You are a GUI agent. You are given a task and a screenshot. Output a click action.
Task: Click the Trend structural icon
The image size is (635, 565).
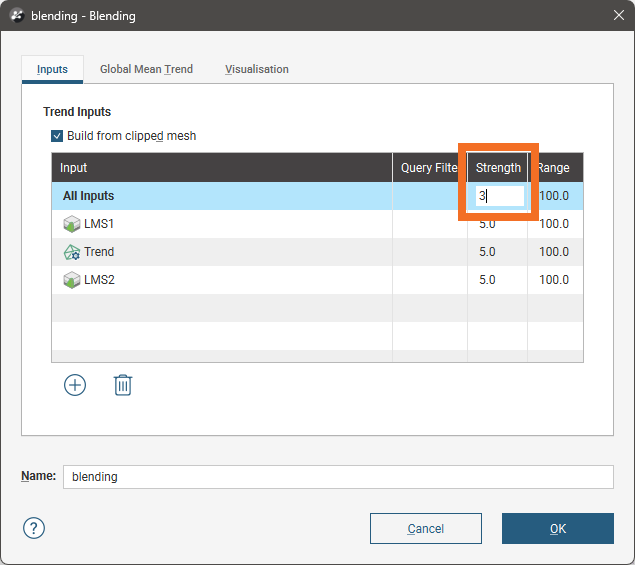pos(72,252)
